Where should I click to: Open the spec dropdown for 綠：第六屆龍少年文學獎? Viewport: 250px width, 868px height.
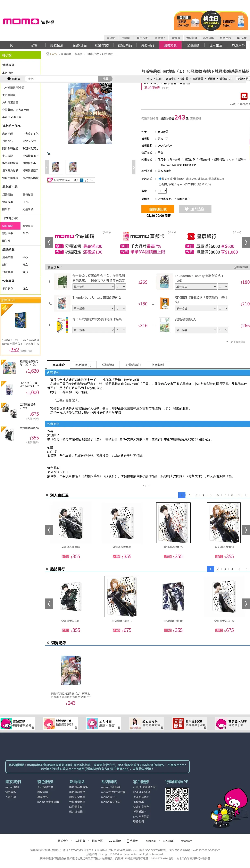pos(94,330)
